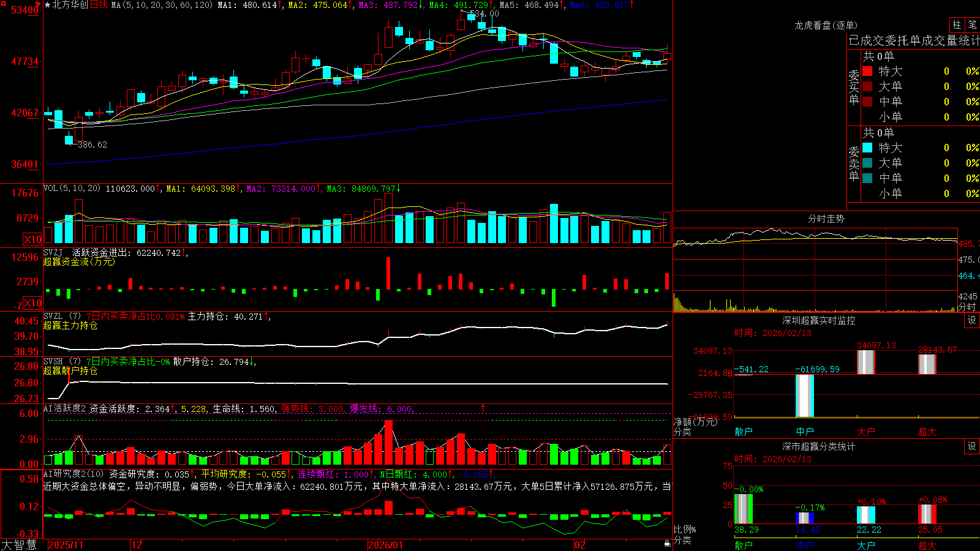
Task: Select the 中户 bar showing -61699.59
Action: click(805, 395)
